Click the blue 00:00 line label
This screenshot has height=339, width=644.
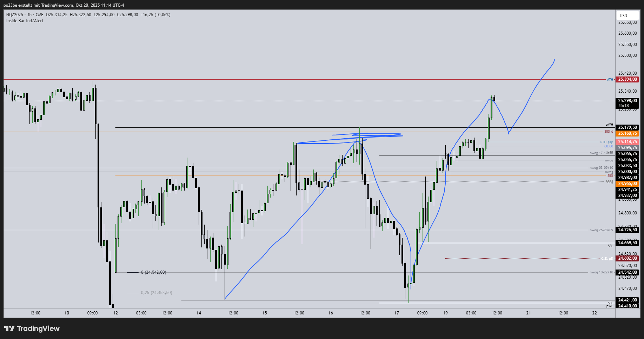point(609,146)
